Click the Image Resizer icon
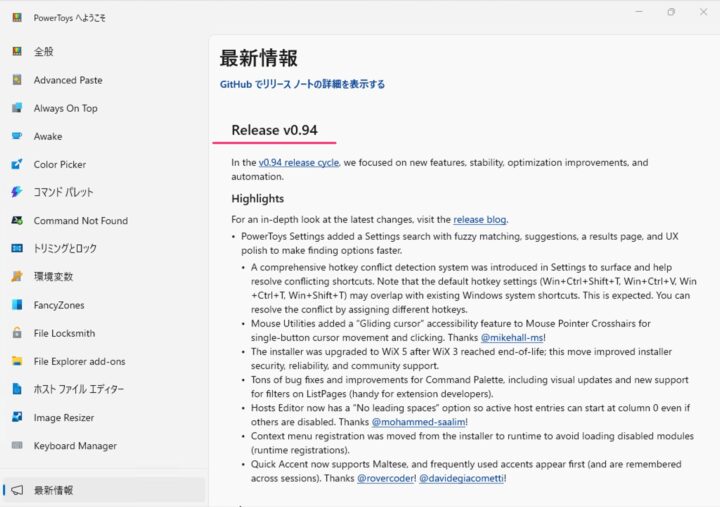The image size is (720, 507). coord(17,417)
